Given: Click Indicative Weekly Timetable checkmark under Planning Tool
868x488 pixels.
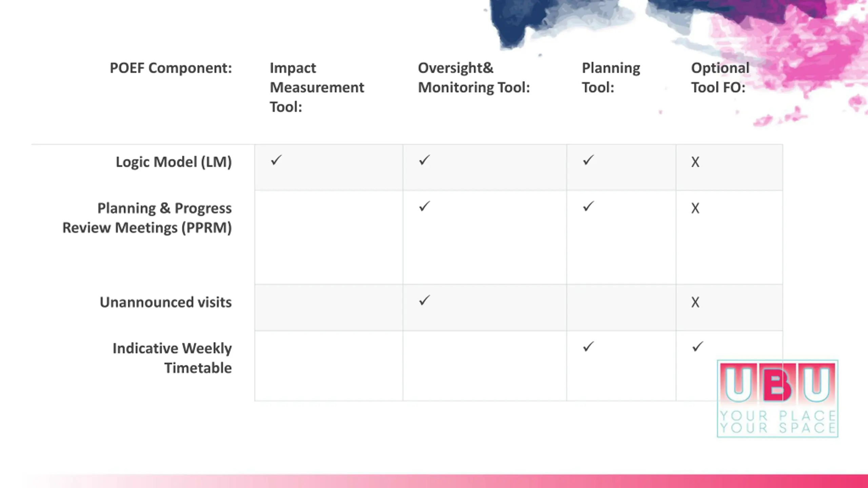Looking at the screenshot, I should [589, 347].
